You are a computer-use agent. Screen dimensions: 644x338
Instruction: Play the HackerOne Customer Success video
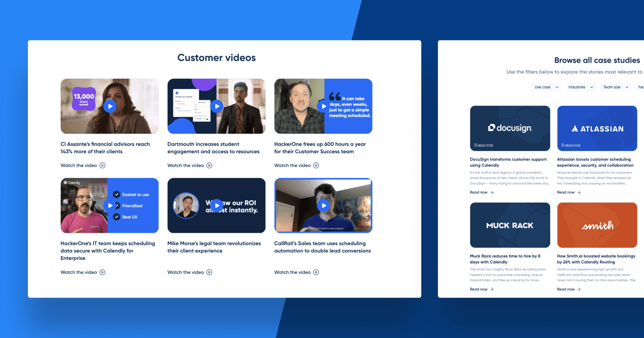[x=323, y=106]
